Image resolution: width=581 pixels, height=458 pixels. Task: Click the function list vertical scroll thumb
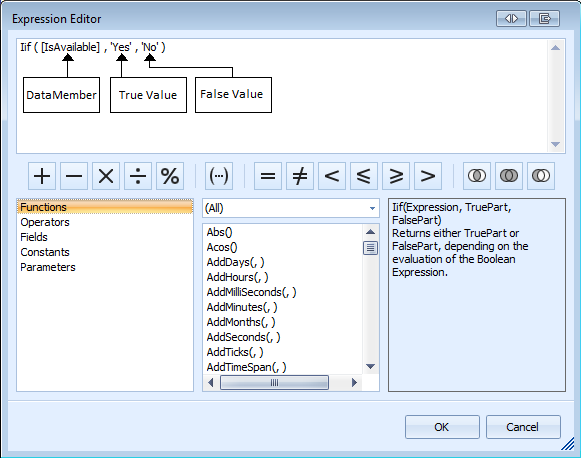(x=371, y=248)
